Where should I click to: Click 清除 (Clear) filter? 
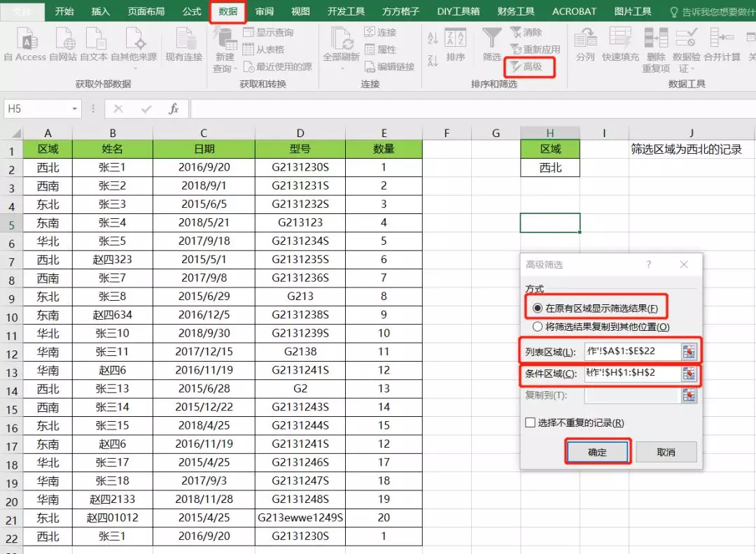[526, 32]
